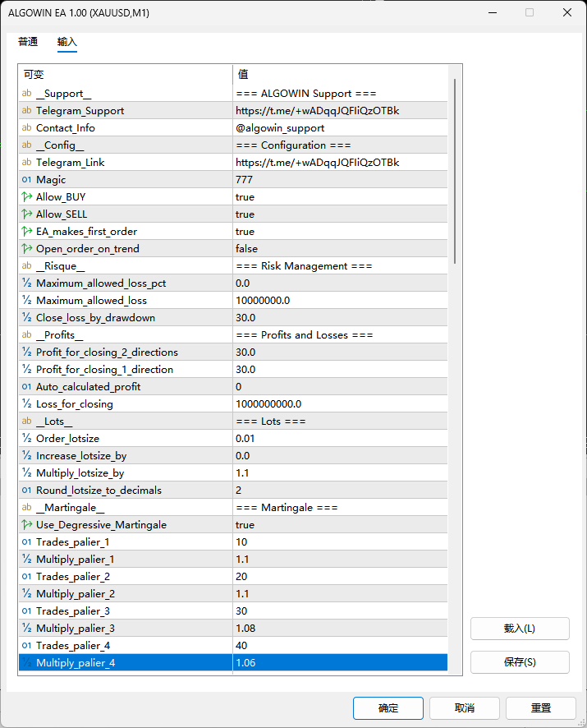
Task: Toggle the Open_order_on_trend false value
Action: point(340,249)
